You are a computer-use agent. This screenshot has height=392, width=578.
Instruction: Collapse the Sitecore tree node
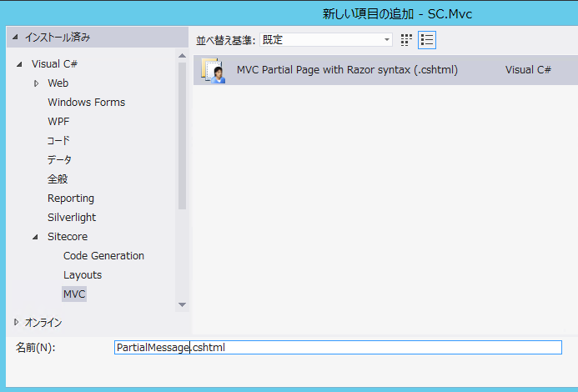coord(35,237)
